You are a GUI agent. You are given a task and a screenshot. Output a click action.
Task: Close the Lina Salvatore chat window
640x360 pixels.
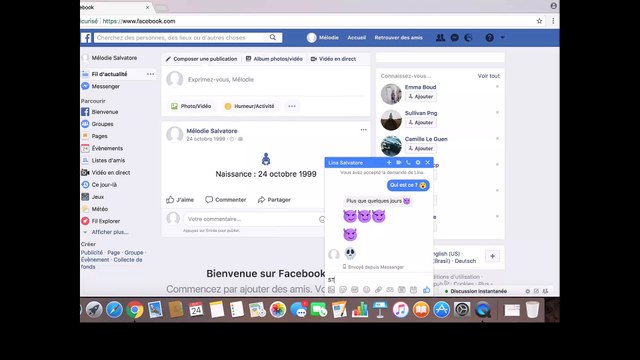tap(428, 162)
